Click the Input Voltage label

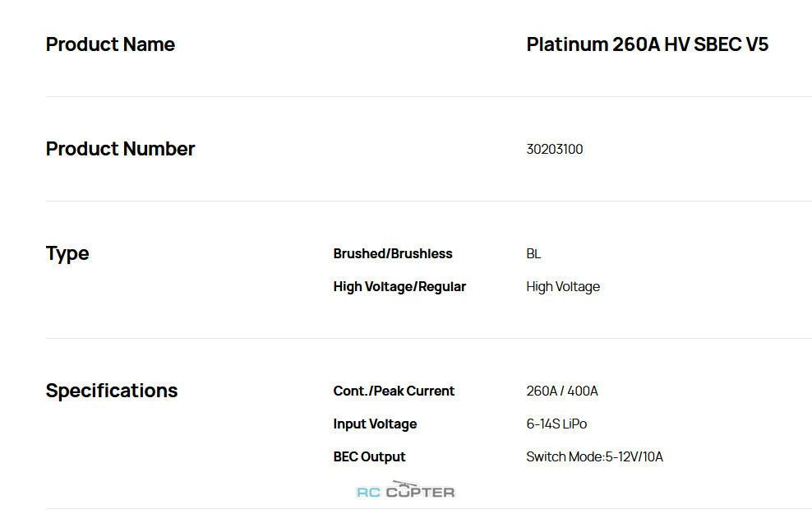click(x=375, y=424)
